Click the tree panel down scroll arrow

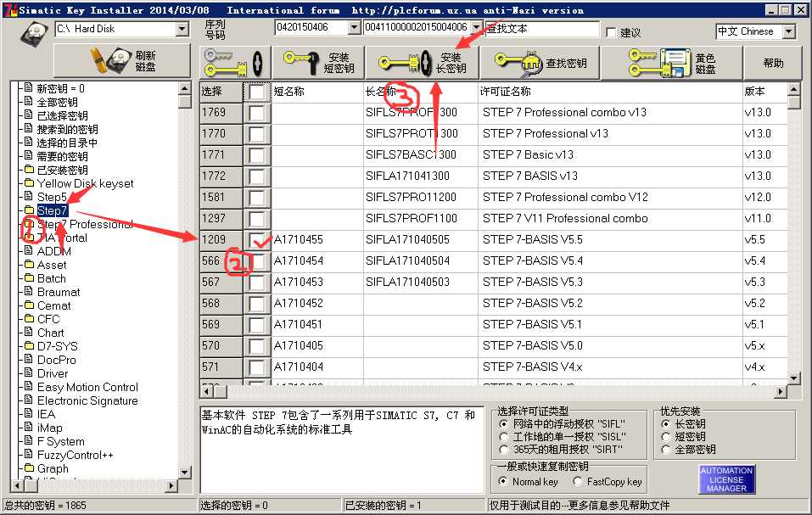pyautogui.click(x=185, y=472)
